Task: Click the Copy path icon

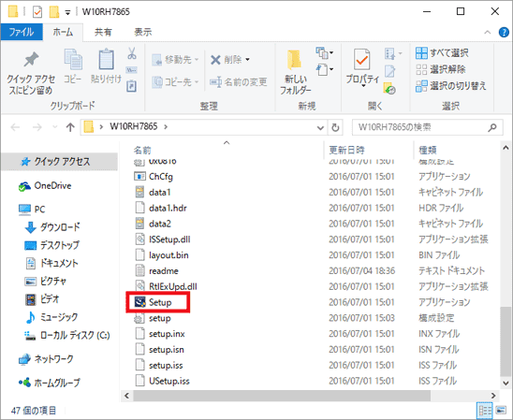Action: tap(131, 70)
